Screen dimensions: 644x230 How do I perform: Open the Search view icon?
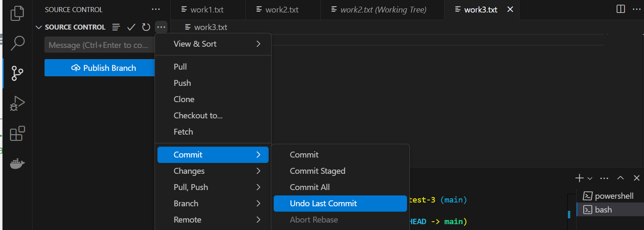tap(17, 43)
